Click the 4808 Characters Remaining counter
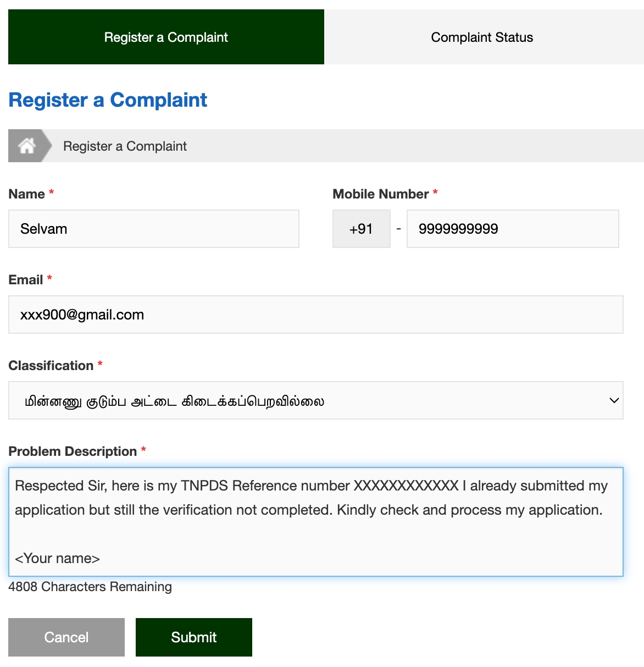Viewport: 644px width, 667px height. [90, 587]
